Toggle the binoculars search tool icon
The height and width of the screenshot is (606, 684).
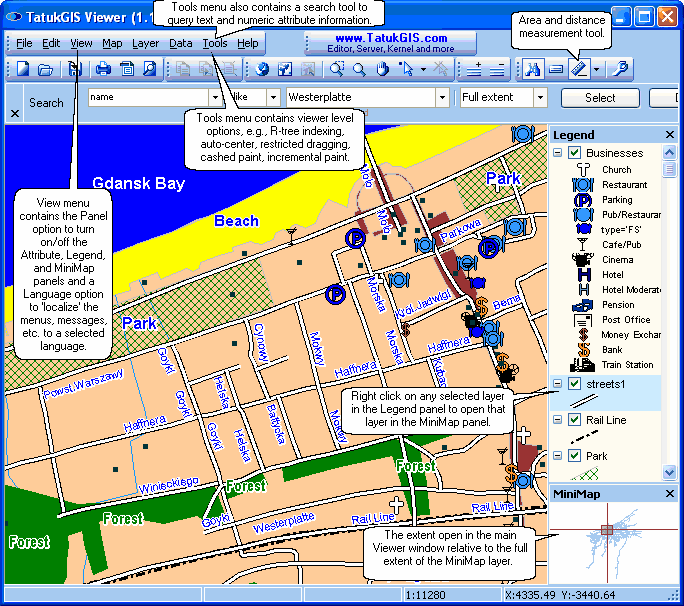tap(533, 69)
